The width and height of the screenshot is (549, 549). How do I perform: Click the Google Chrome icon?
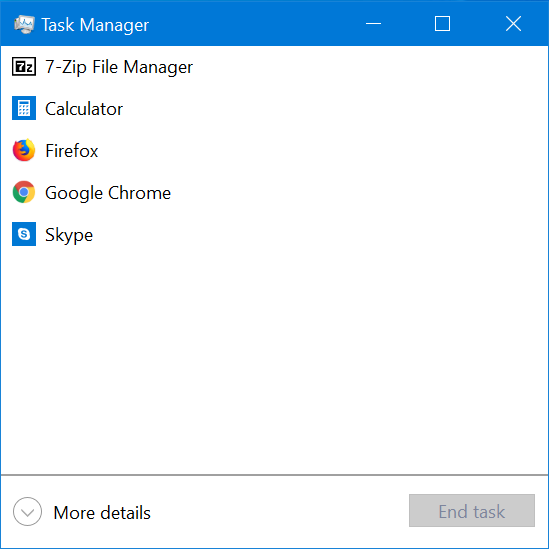(x=24, y=192)
